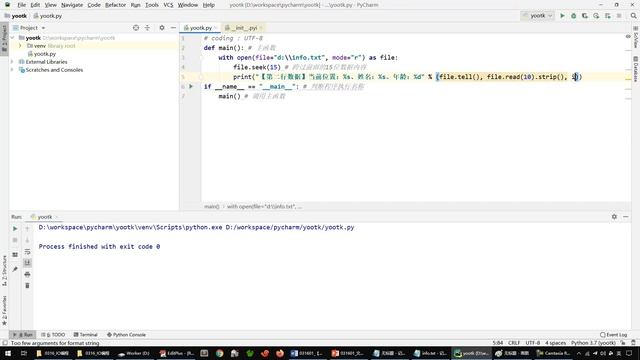Click the 4 spaces indent setting
The width and height of the screenshot is (640, 360).
[x=556, y=343]
